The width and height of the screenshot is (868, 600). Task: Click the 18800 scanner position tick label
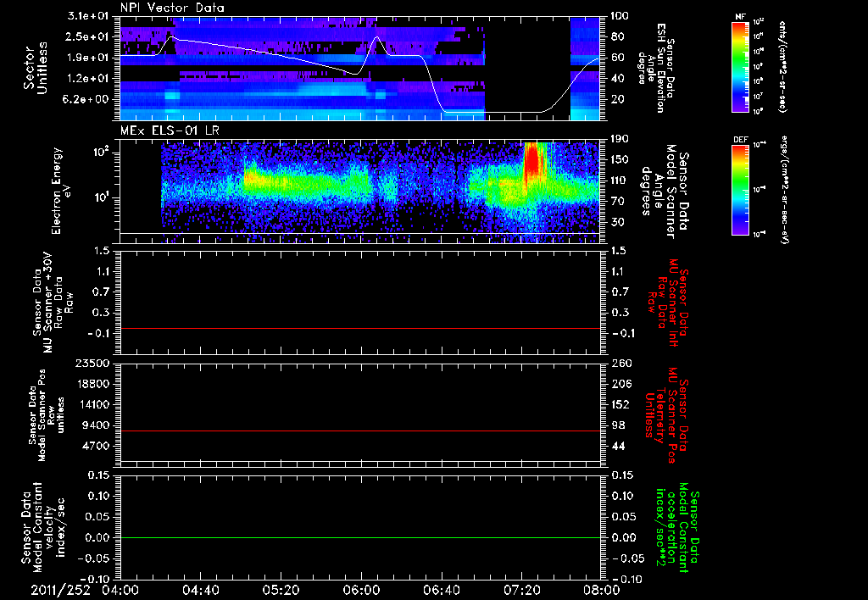pyautogui.click(x=92, y=384)
